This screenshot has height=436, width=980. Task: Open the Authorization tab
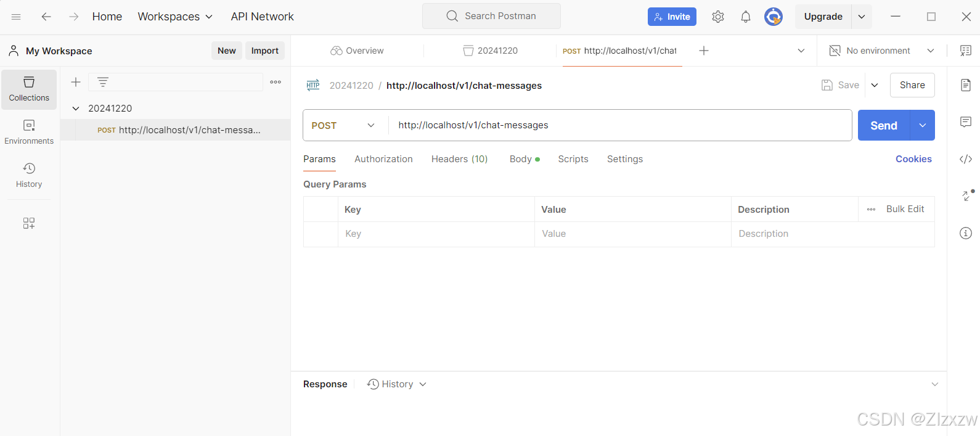click(383, 159)
